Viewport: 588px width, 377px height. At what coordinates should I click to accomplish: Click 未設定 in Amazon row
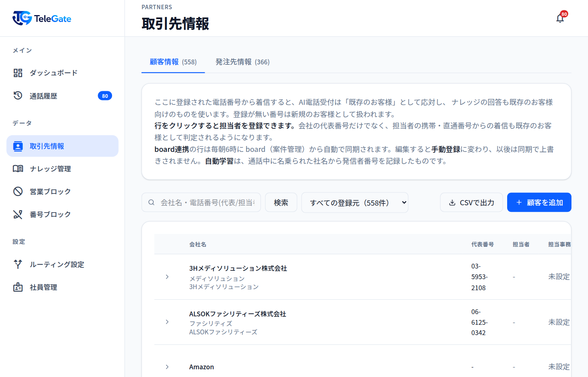[x=559, y=367]
